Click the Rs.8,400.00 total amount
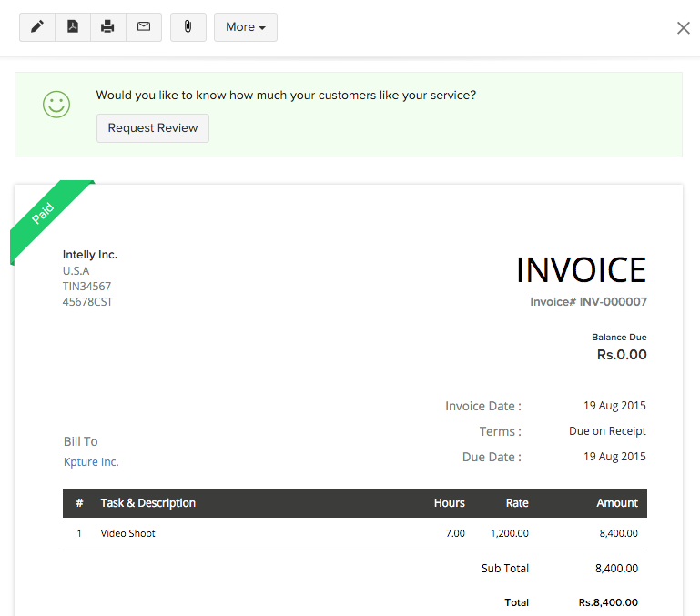This screenshot has width=700, height=616. (x=608, y=602)
